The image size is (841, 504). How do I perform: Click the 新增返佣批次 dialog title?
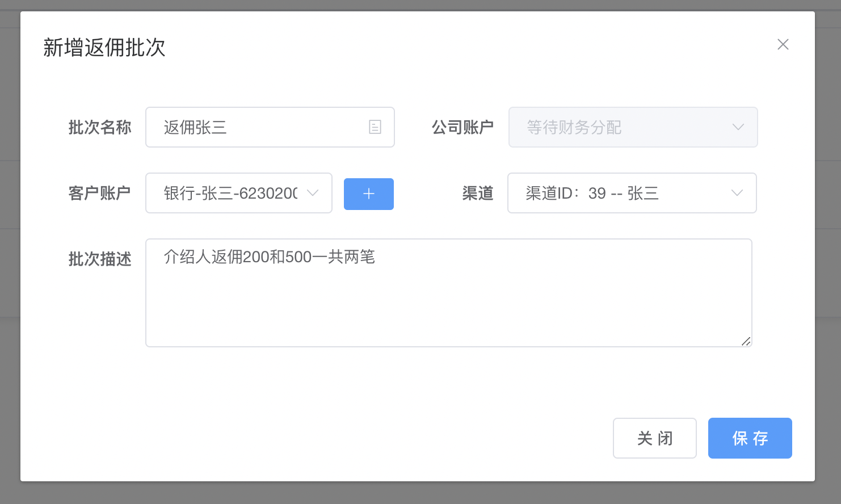point(104,48)
